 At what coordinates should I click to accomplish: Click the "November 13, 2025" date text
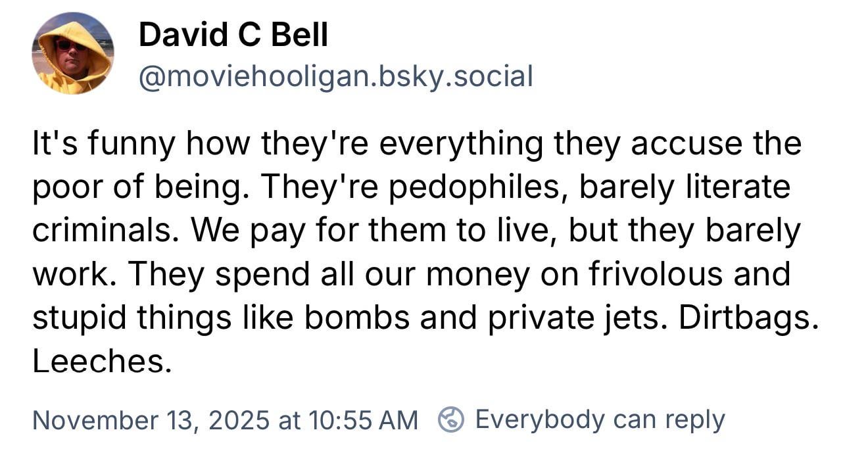(151, 419)
